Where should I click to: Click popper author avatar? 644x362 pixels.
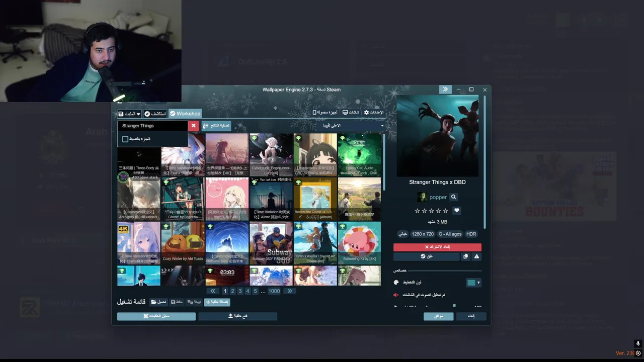click(x=422, y=197)
